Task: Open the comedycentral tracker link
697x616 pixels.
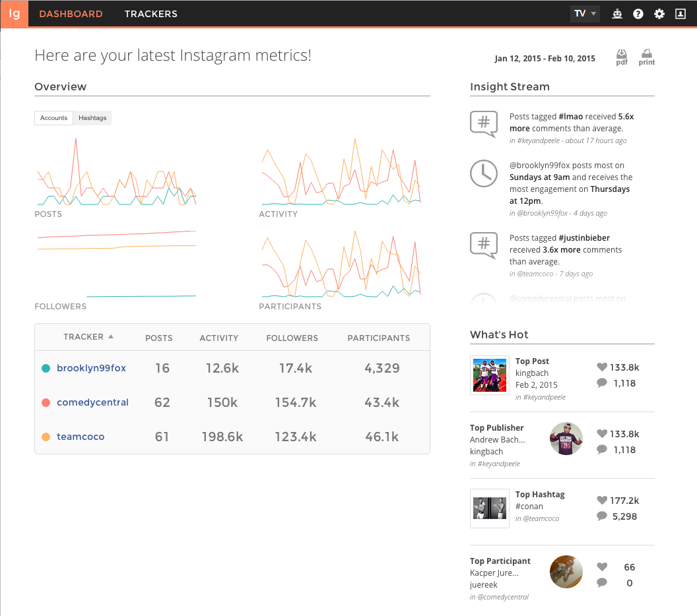Action: tap(92, 402)
